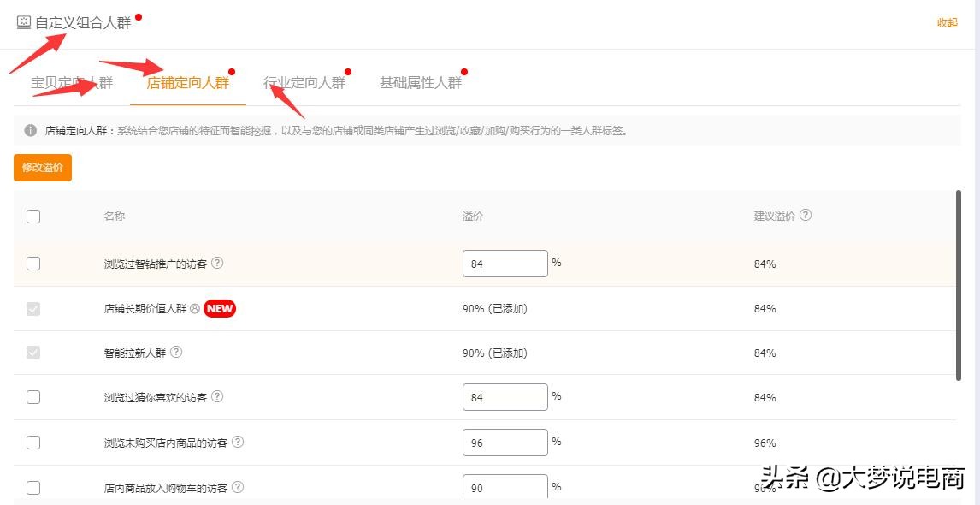980x505 pixels.
Task: Click help icon beside 浏览过猜你喜欢的访客
Action: click(217, 397)
